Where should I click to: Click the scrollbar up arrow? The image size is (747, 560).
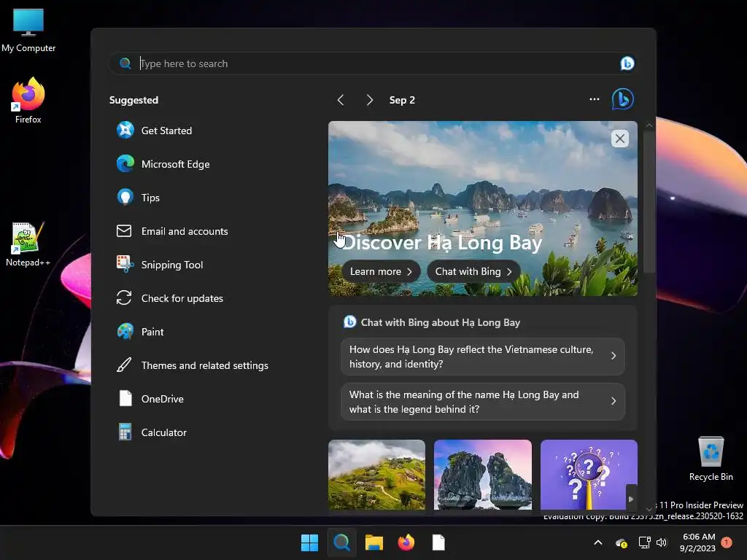(649, 125)
